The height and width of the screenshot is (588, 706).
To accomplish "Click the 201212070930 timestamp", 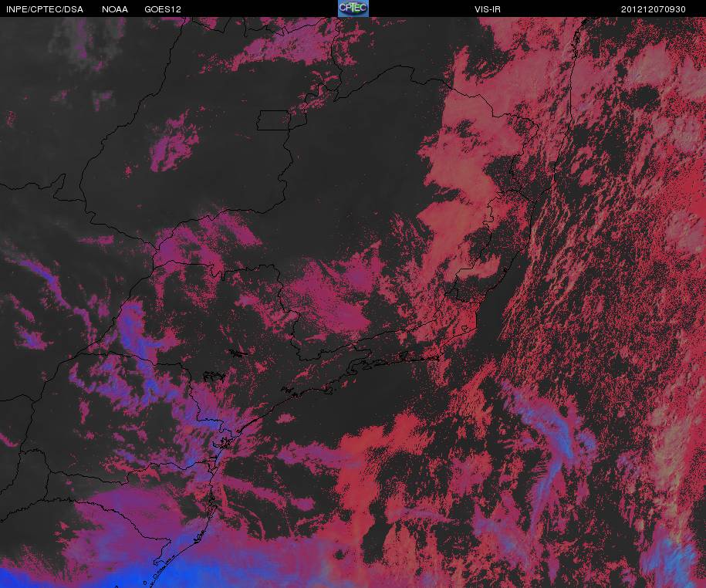I will 654,9.
